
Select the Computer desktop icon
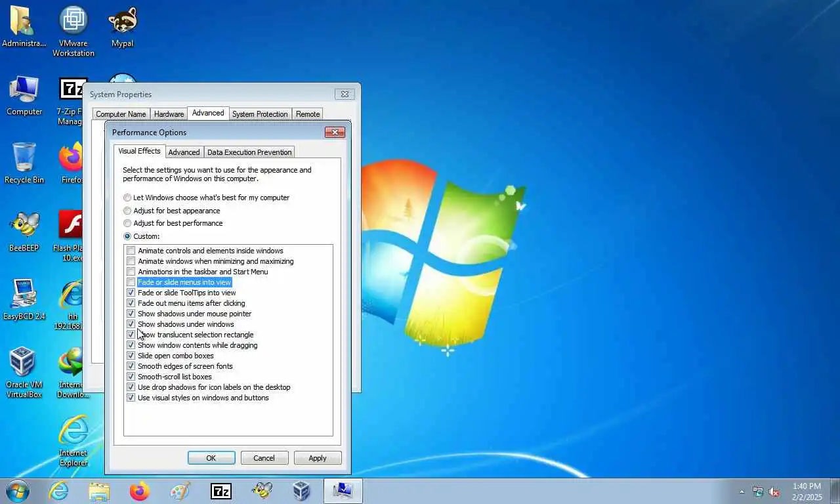[24, 96]
